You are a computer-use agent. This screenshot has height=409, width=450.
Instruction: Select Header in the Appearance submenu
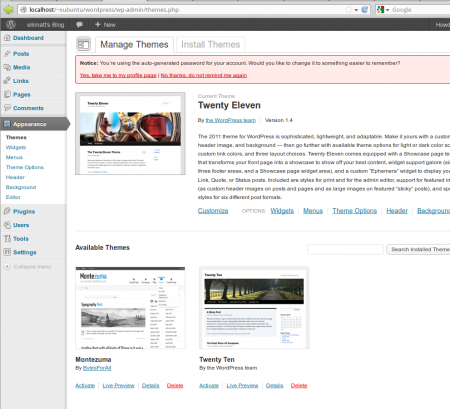(x=15, y=177)
